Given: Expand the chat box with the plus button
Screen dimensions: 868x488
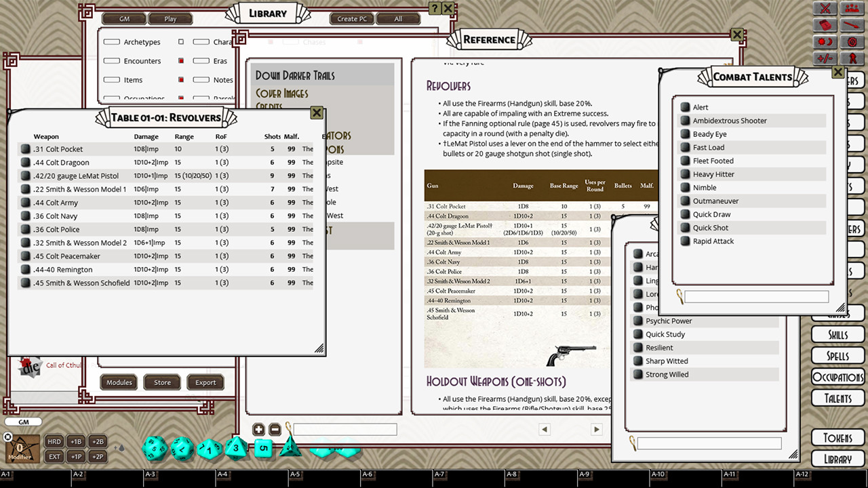Looking at the screenshot, I should click(x=258, y=429).
